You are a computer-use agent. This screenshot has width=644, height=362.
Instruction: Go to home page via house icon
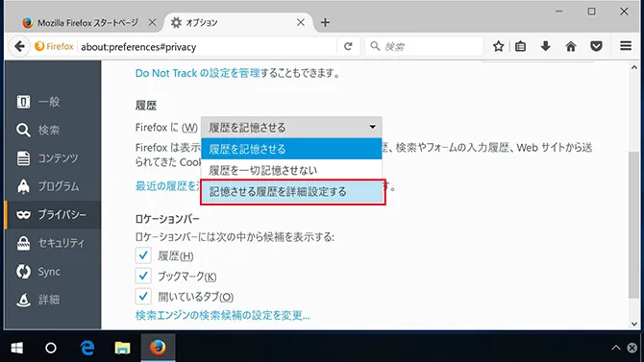click(571, 46)
